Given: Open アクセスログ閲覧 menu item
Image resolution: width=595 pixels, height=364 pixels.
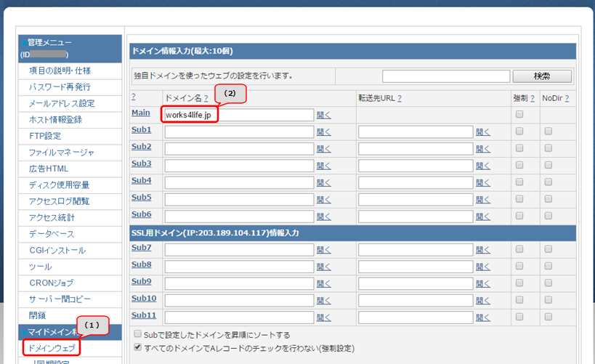Looking at the screenshot, I should point(59,201).
